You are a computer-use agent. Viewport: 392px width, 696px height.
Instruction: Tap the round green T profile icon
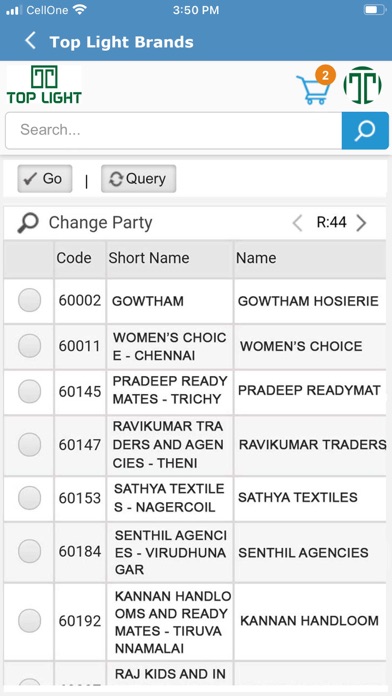(x=362, y=86)
